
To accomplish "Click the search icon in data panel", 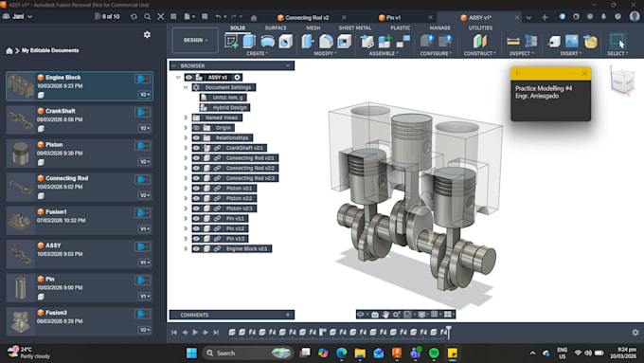I will tap(148, 17).
